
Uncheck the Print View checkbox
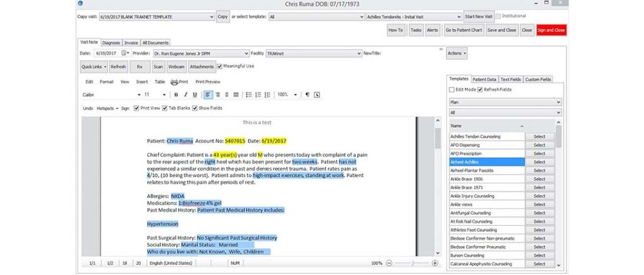tap(136, 108)
